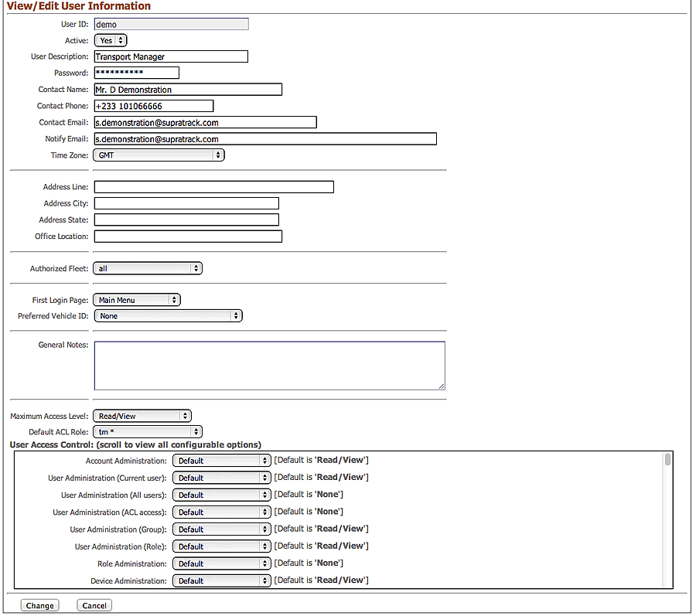Click the View/Edit User Information heading
Screen dimensions: 696x616
click(x=79, y=5)
